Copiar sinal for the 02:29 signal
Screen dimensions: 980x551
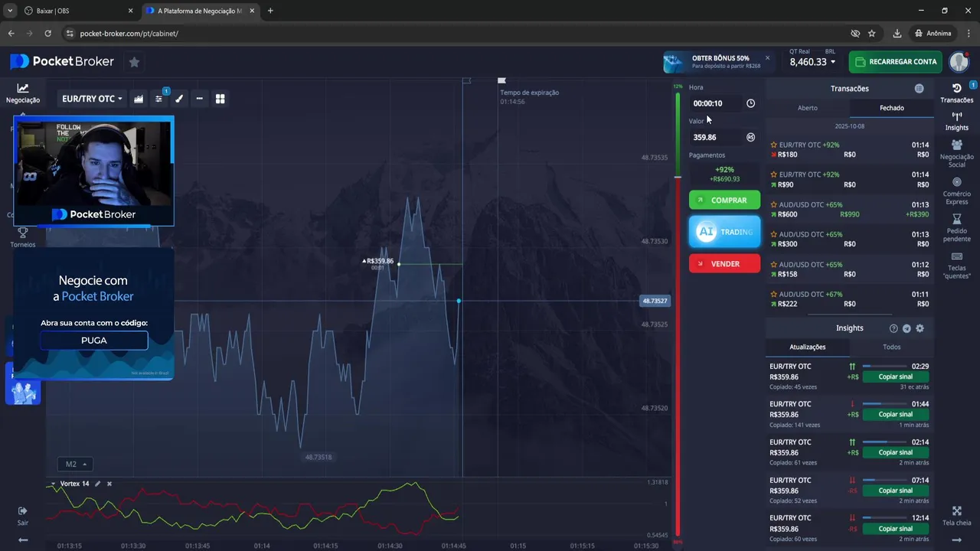[x=895, y=377]
